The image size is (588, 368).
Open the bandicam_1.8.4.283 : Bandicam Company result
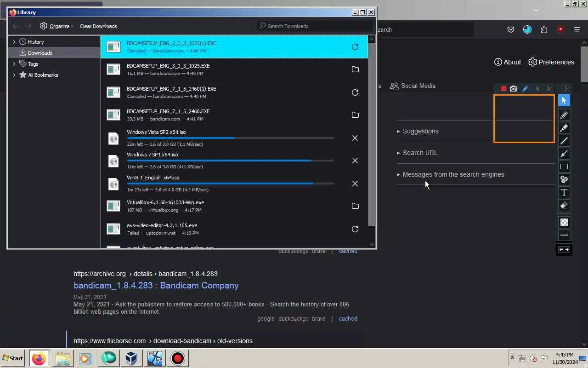coord(156,285)
